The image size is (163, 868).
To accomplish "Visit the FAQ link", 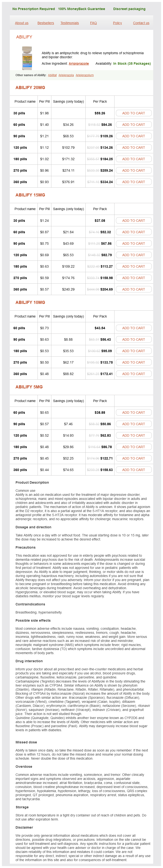I will tap(93, 23).
